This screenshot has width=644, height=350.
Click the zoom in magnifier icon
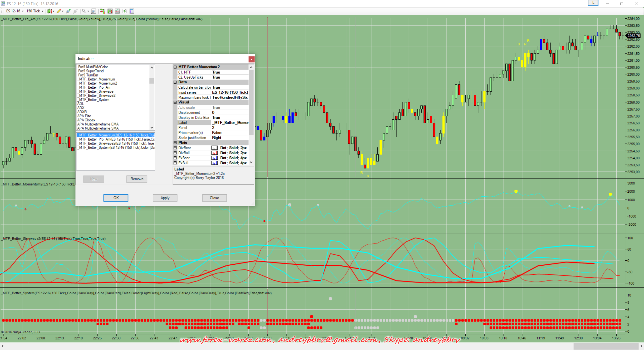tap(68, 11)
